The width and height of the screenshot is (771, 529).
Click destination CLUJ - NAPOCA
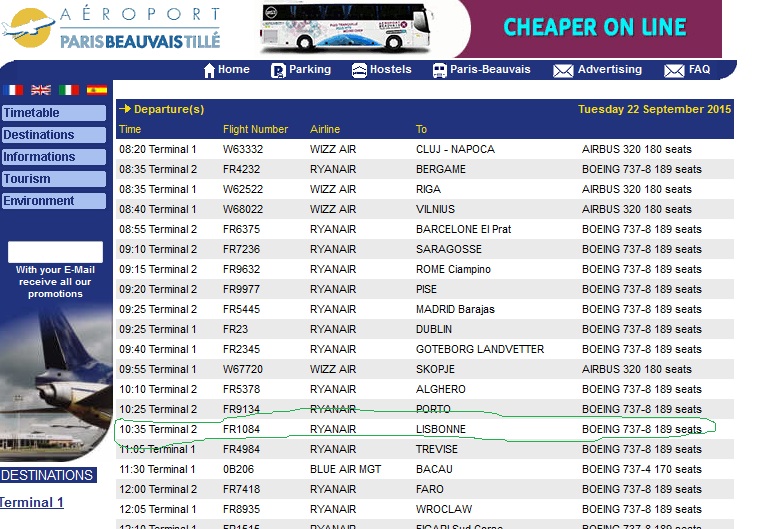tap(455, 149)
